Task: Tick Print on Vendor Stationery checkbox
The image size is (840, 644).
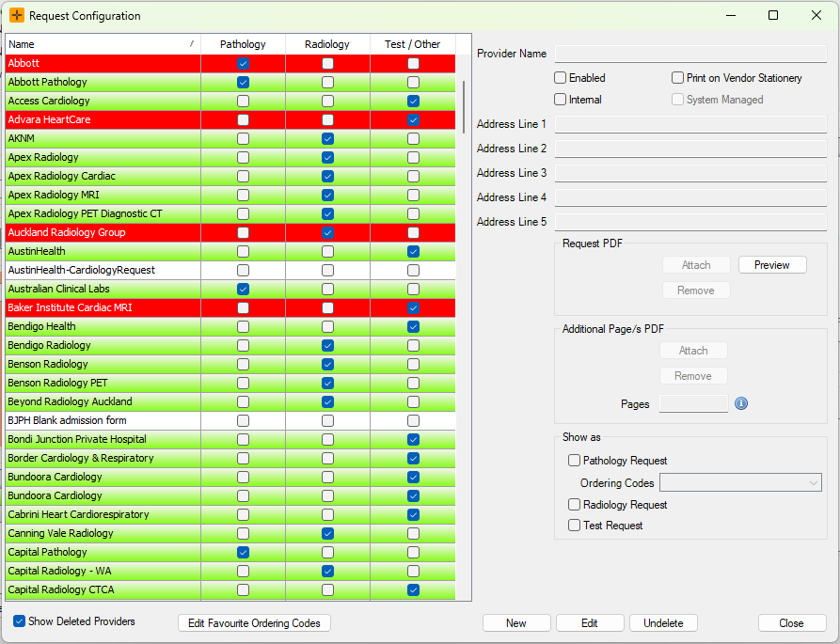Action: 677,78
